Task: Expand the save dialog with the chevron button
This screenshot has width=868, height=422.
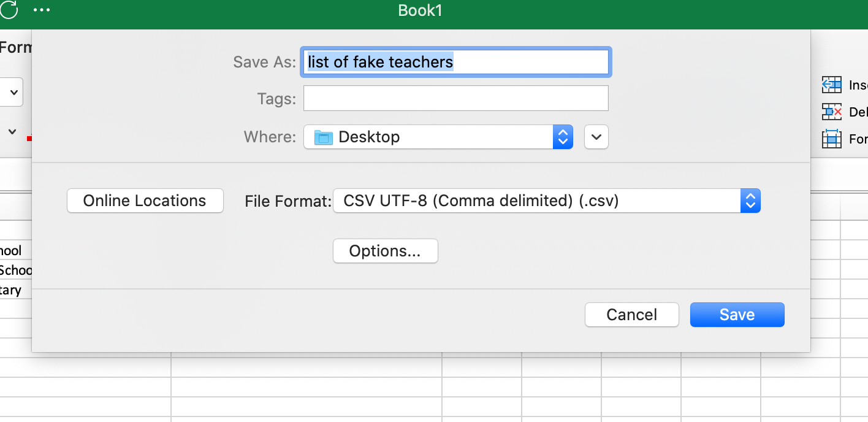Action: pos(596,137)
